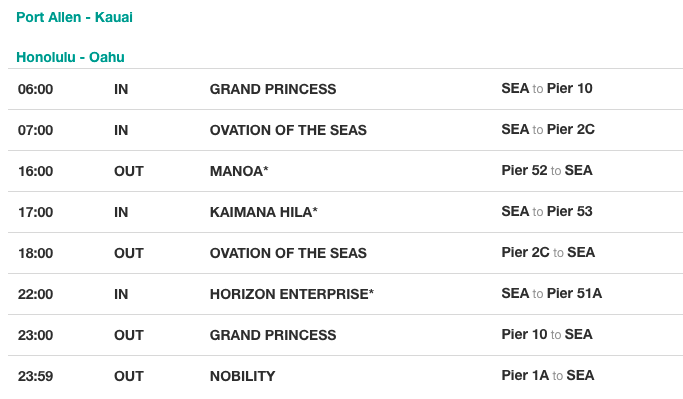
Task: Select the SEA to Pier 2C route
Action: point(548,129)
